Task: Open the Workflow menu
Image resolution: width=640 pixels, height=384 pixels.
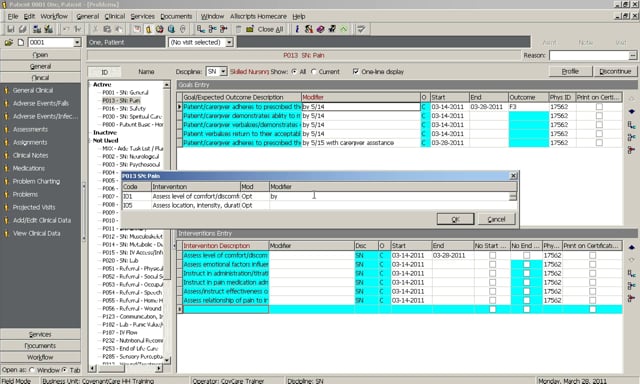Action: (54, 16)
